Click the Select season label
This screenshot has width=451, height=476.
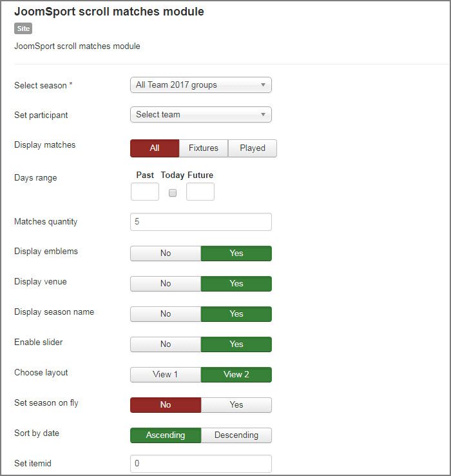[43, 85]
